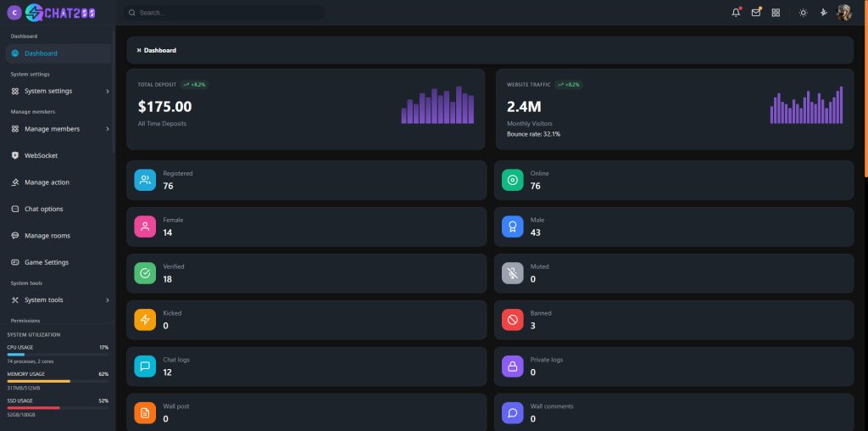Click the red Banned icon
The width and height of the screenshot is (868, 431).
[x=512, y=320]
